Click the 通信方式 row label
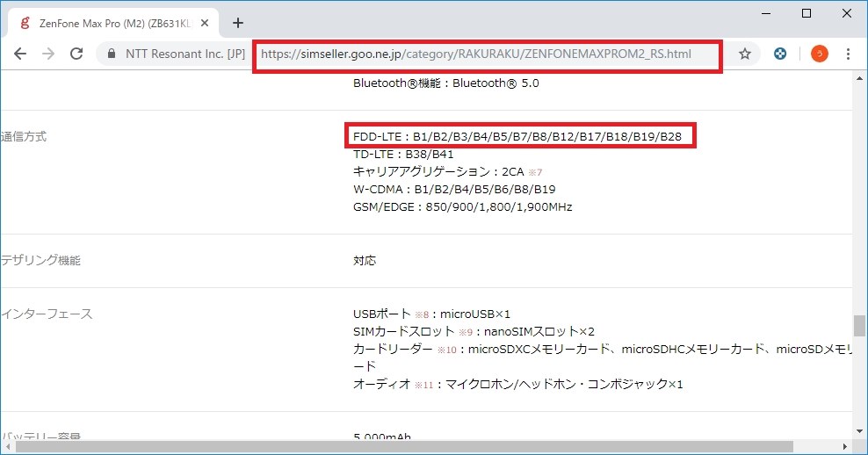 [24, 137]
